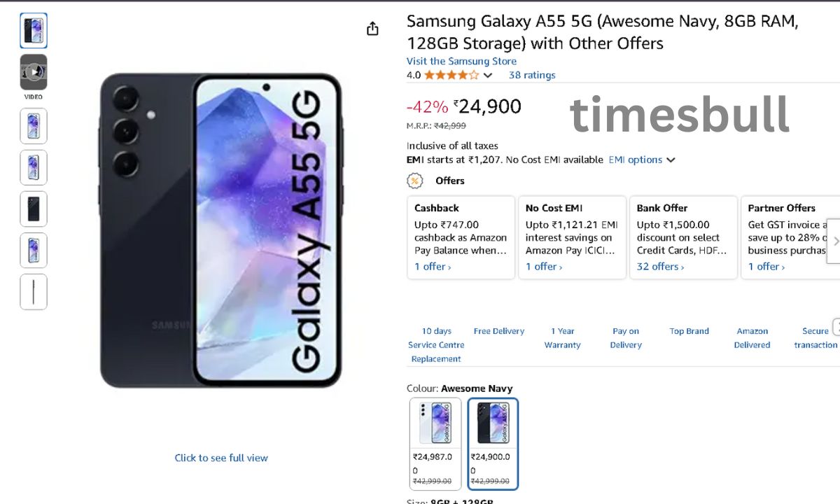Click the Offers percent badge icon
This screenshot has height=504, width=840.
pyautogui.click(x=415, y=181)
